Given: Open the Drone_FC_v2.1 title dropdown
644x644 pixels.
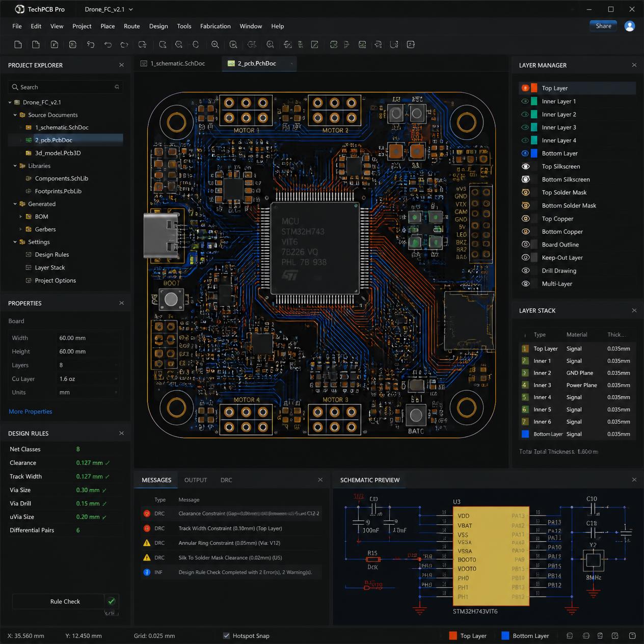Looking at the screenshot, I should tap(131, 9).
